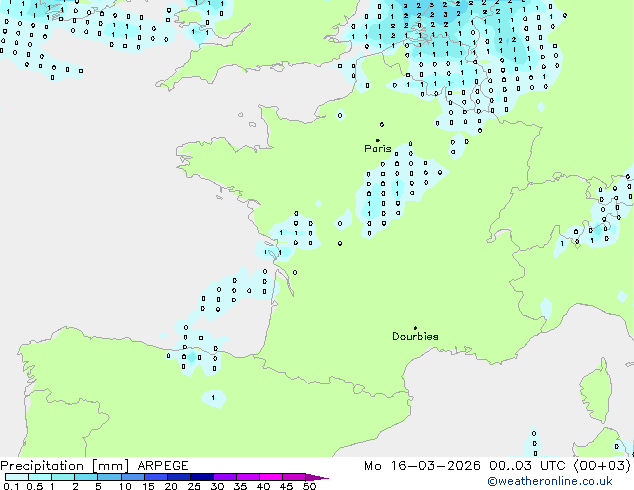Click the Dourbies location label
The width and height of the screenshot is (634, 490).
pos(415,336)
